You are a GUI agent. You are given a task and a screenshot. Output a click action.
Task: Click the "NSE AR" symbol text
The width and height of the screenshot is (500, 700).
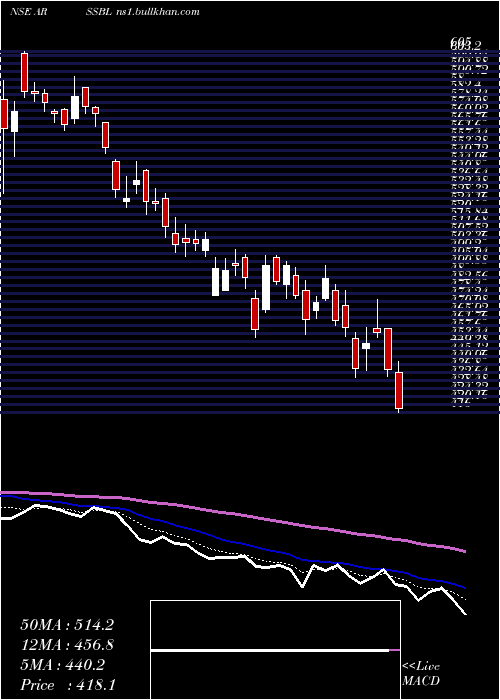coord(28,12)
